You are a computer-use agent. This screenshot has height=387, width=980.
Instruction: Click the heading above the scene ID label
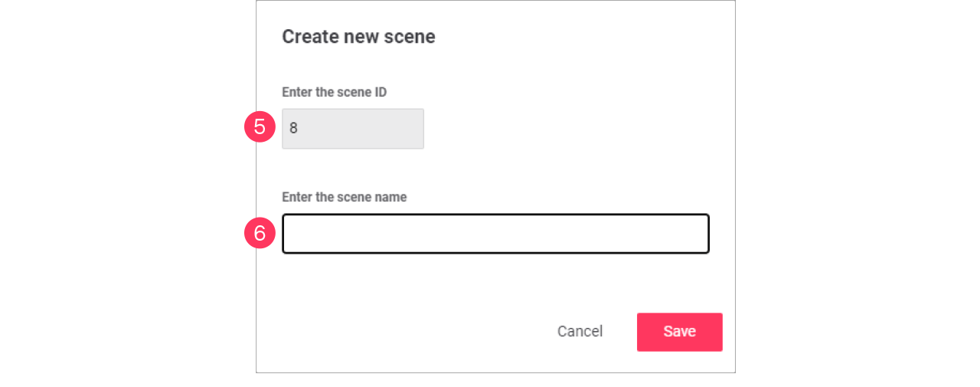point(358,37)
